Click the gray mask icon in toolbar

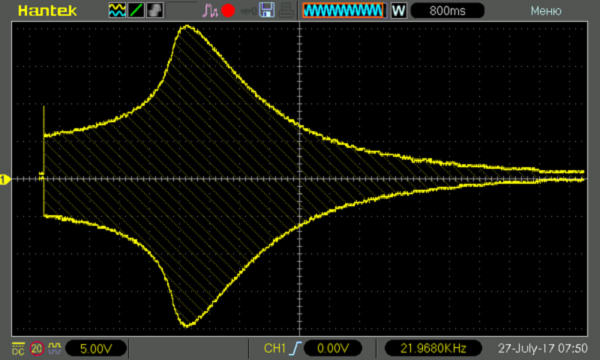click(155, 10)
